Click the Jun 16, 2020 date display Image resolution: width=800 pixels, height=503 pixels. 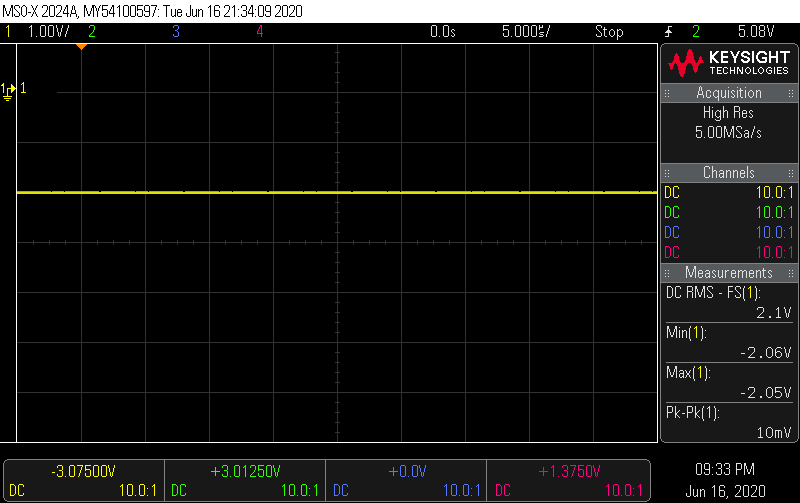tap(725, 491)
